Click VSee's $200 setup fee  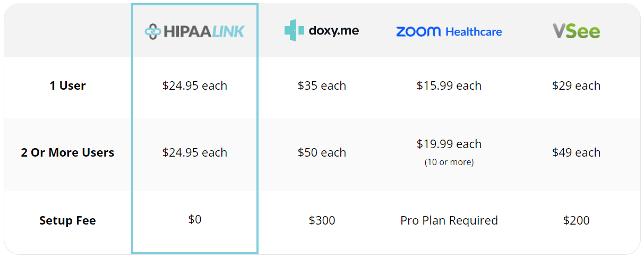tap(576, 220)
